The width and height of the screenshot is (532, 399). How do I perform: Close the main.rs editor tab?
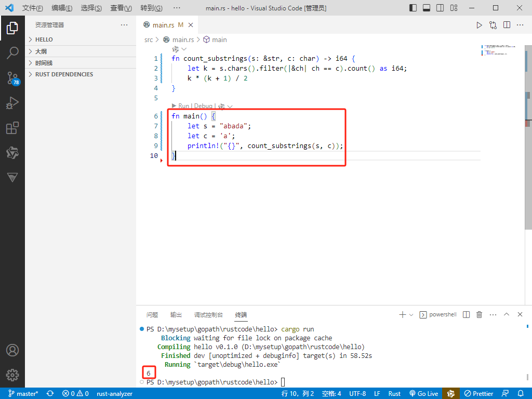[191, 25]
